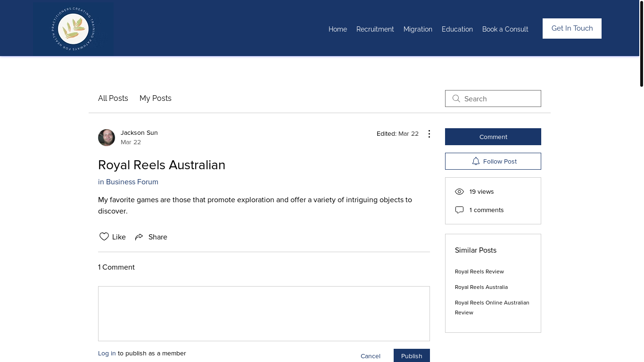Click the Similar Posts heading
Screen dimensions: 644x362
pyautogui.click(x=476, y=250)
